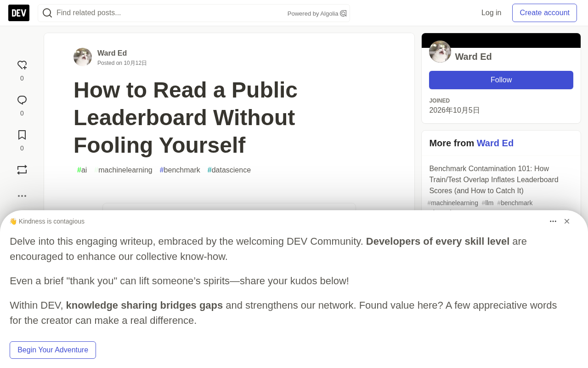The width and height of the screenshot is (588, 368).
Task: Click the Algolia logo icon
Action: tap(343, 13)
